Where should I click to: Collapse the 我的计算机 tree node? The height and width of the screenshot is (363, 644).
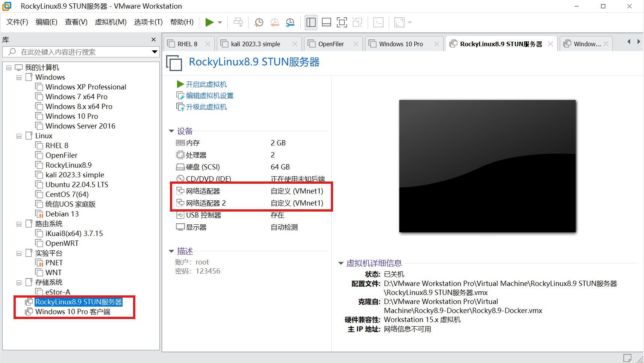pyautogui.click(x=9, y=68)
